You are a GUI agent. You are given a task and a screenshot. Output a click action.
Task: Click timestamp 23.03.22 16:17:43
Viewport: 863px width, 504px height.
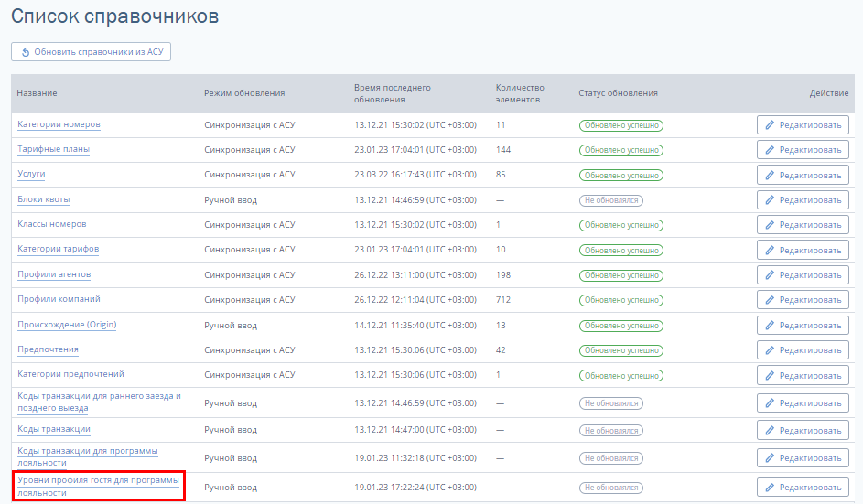click(x=415, y=175)
